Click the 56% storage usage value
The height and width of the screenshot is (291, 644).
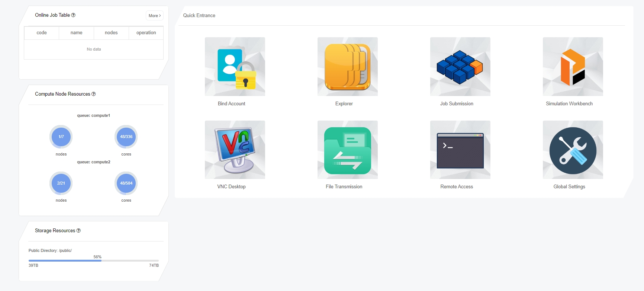[x=97, y=257]
